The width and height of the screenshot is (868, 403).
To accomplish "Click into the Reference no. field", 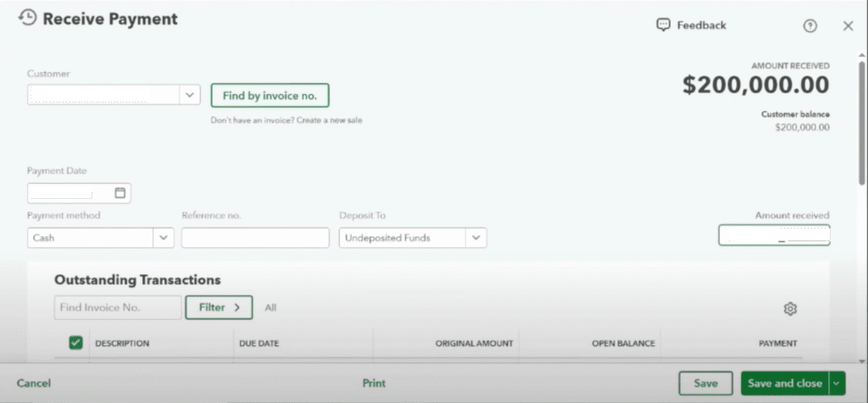I will pos(255,238).
